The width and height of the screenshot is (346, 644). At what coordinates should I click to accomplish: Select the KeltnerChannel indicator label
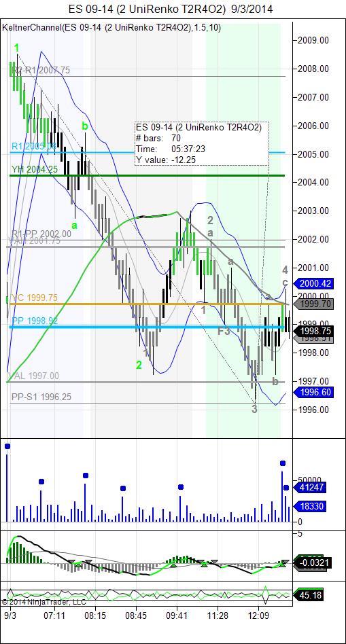[x=111, y=28]
